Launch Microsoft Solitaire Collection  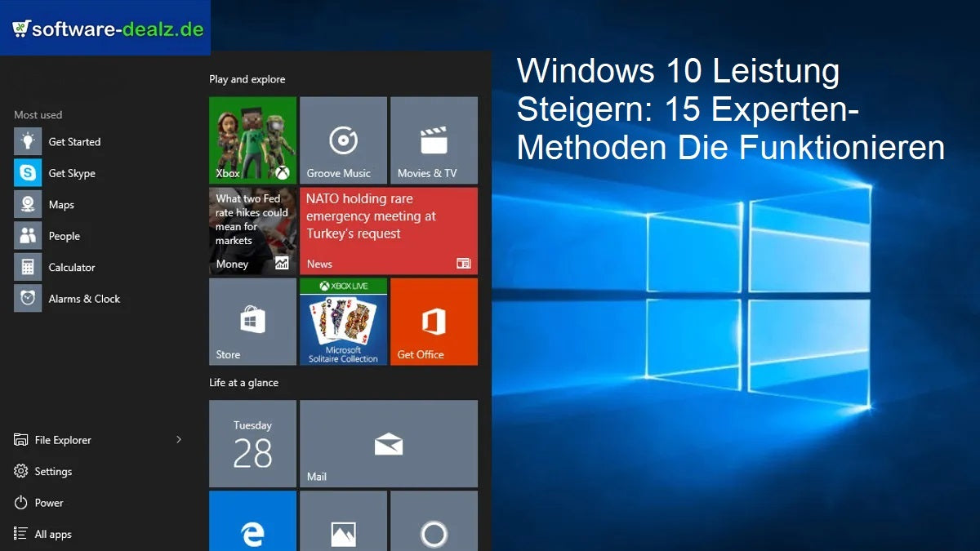[343, 321]
